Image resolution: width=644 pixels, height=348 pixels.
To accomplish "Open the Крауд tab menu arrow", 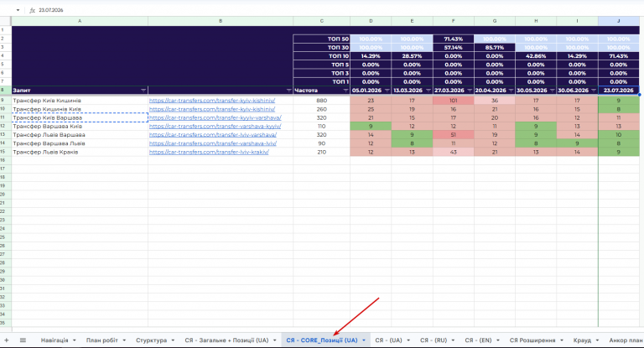I will [597, 340].
